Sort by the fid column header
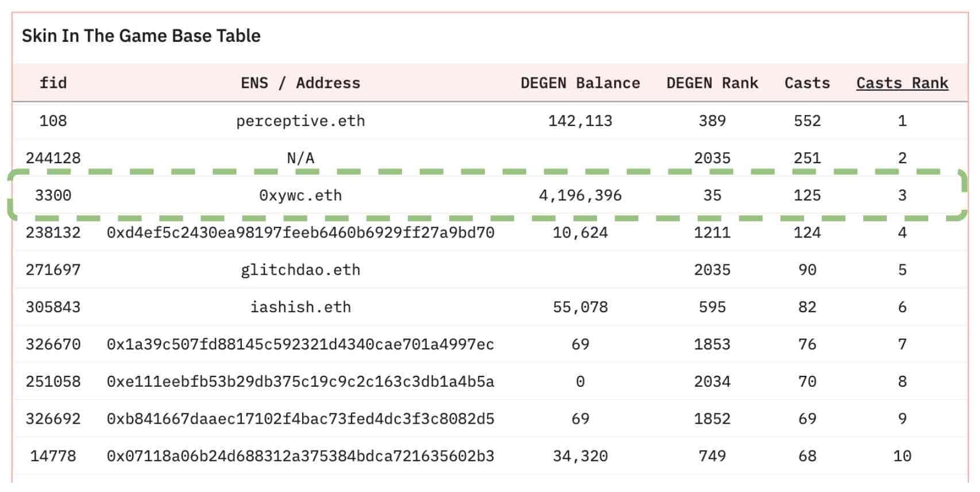Image resolution: width=980 pixels, height=492 pixels. pyautogui.click(x=53, y=83)
